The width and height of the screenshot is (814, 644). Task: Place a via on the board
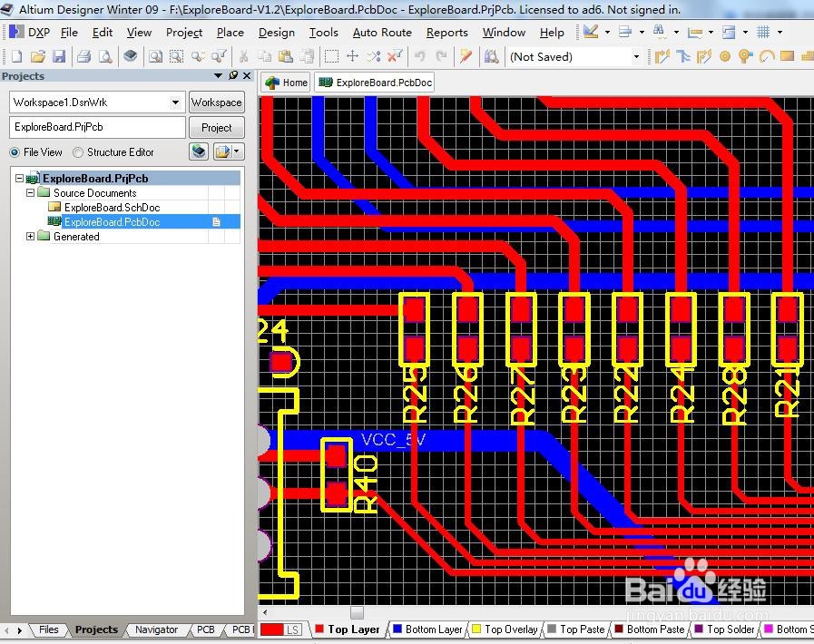point(745,56)
